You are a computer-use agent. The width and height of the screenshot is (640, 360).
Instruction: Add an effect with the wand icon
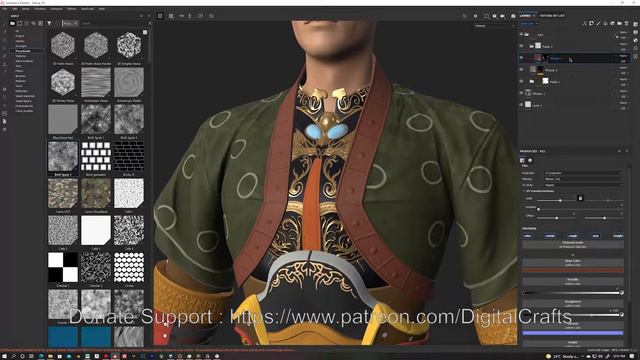pyautogui.click(x=584, y=24)
